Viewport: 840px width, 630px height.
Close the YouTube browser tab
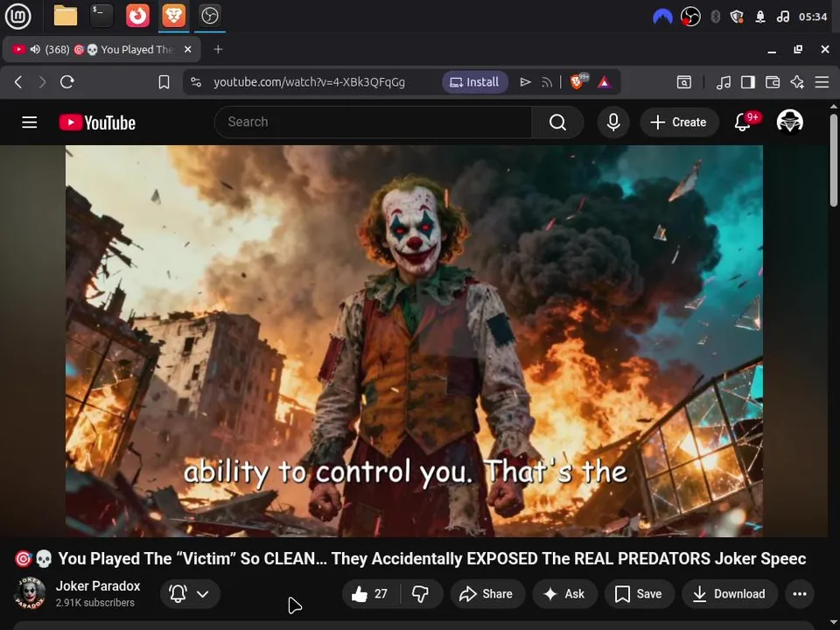(x=187, y=50)
